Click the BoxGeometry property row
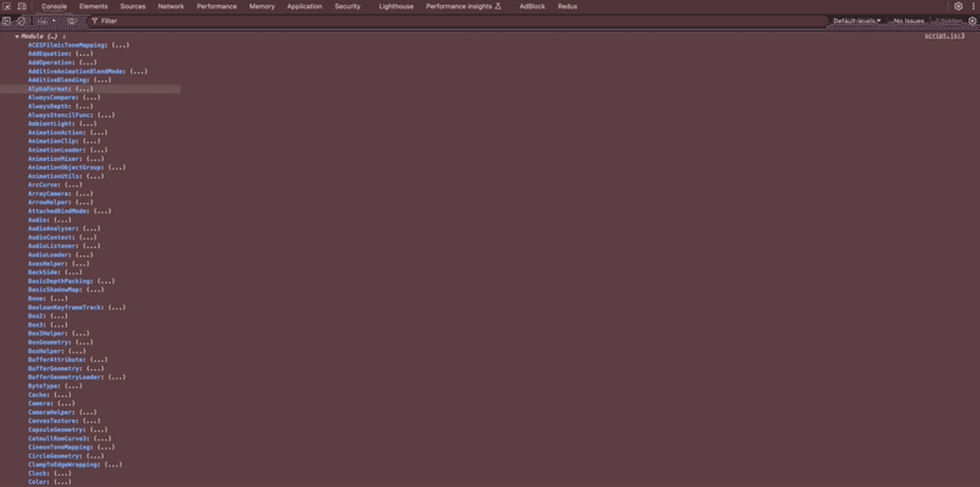This screenshot has height=487, width=980. [x=60, y=342]
